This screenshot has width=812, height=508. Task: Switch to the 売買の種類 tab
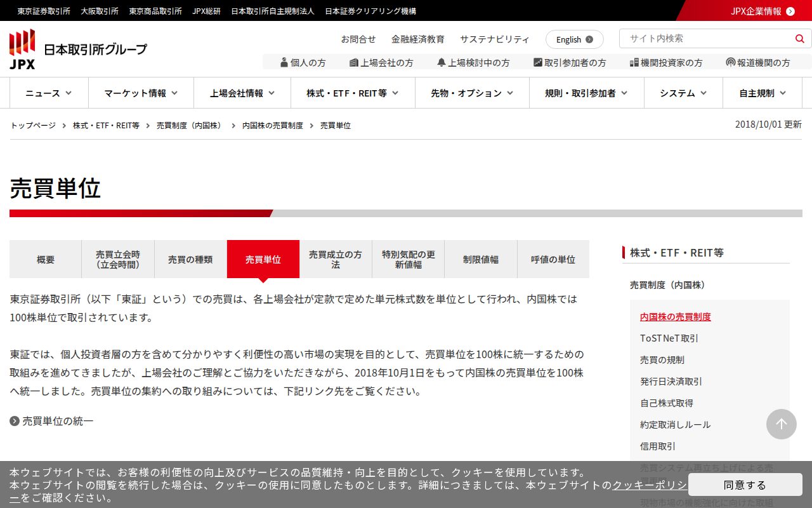[x=190, y=259]
